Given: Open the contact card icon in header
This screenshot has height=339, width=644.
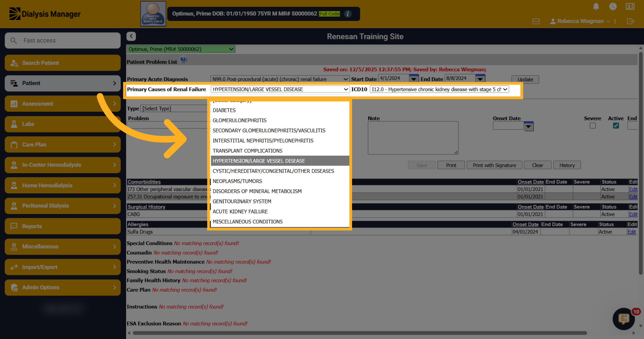Looking at the screenshot, I should (630, 6).
